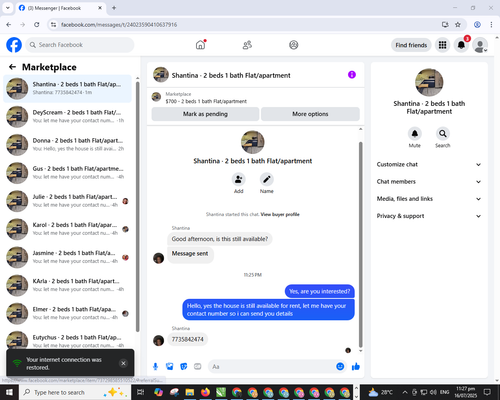Click the message Good afternoon, is this still available?
The image size is (500, 400).
220,239
